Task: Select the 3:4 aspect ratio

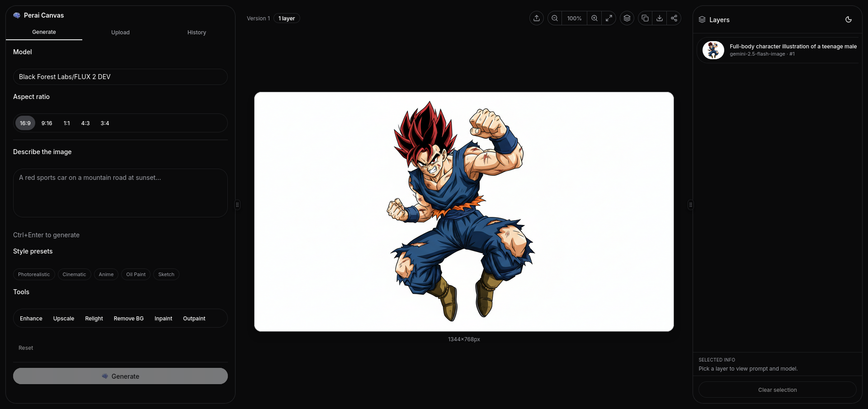Action: 105,123
